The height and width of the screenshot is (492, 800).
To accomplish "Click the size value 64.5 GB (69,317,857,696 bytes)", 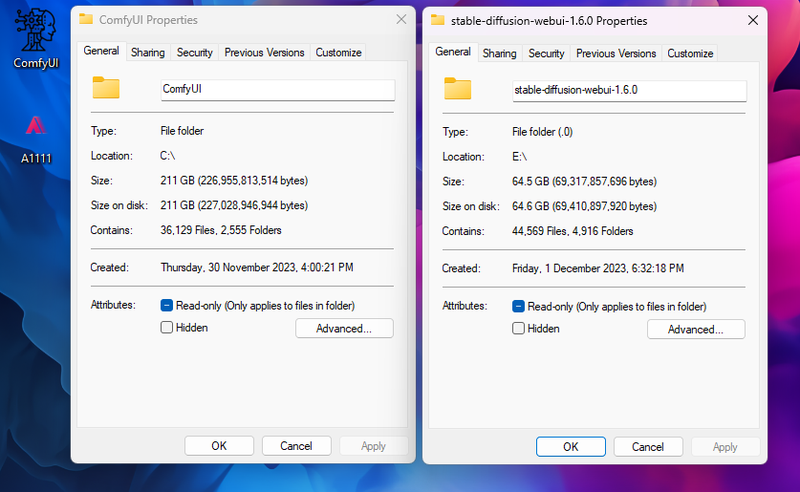I will click(584, 182).
